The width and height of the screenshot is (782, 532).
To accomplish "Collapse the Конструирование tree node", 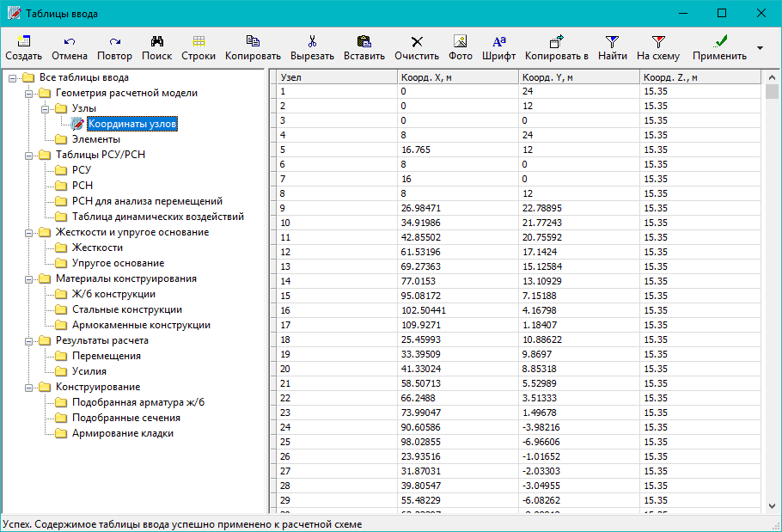I will (28, 387).
